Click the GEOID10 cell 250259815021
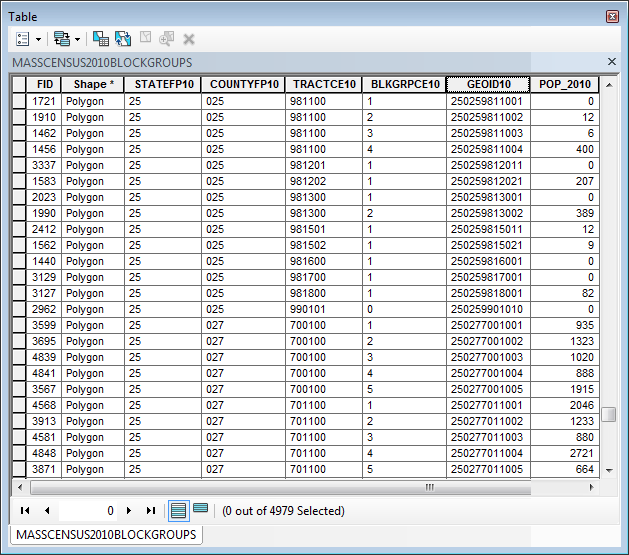This screenshot has height=555, width=629. [488, 245]
